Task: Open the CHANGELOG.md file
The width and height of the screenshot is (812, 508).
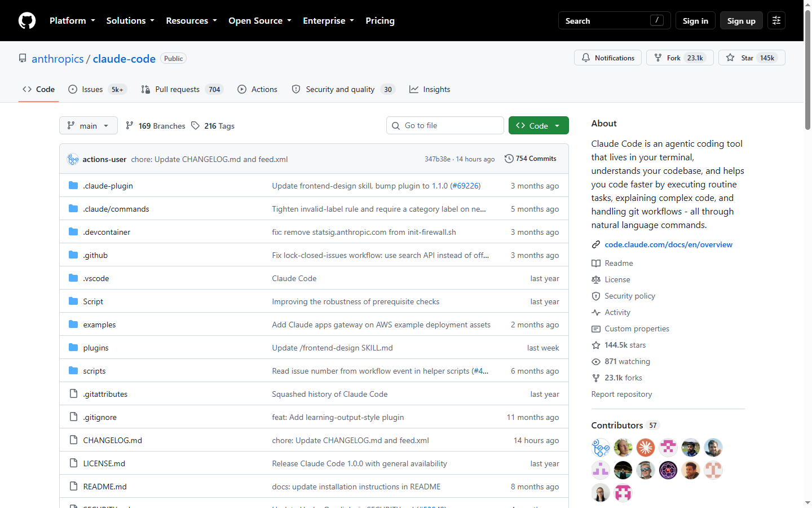Action: (x=112, y=440)
